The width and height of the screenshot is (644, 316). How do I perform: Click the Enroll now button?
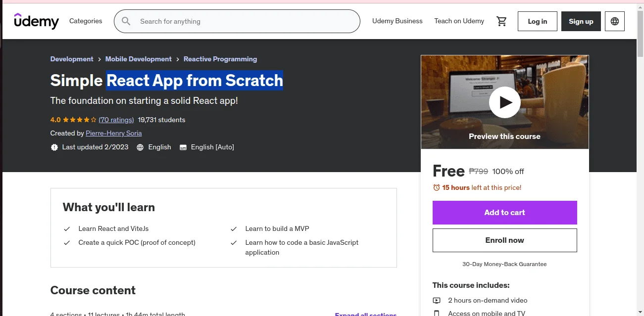(x=505, y=240)
